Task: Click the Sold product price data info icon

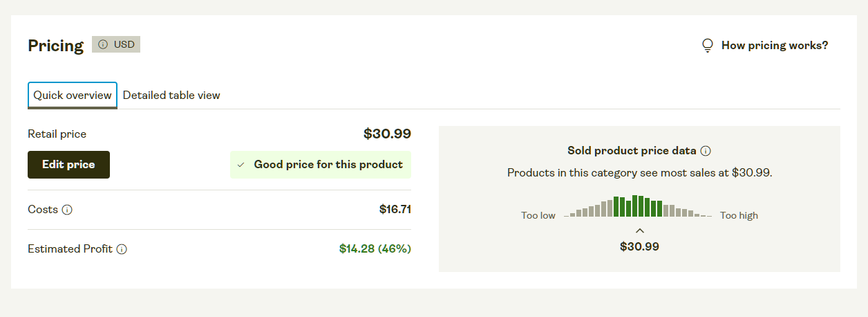Action: tap(706, 151)
